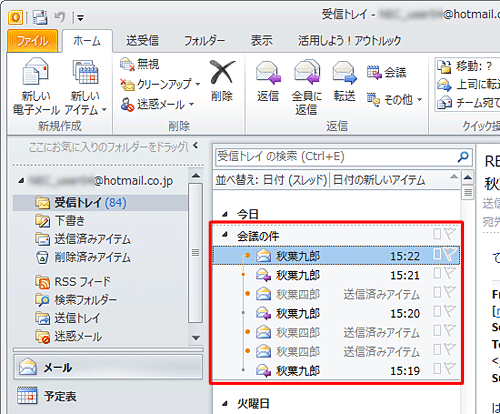Screen dimensions: 500x414
Task: Open the その他 respond dropdown
Action: pos(394,99)
